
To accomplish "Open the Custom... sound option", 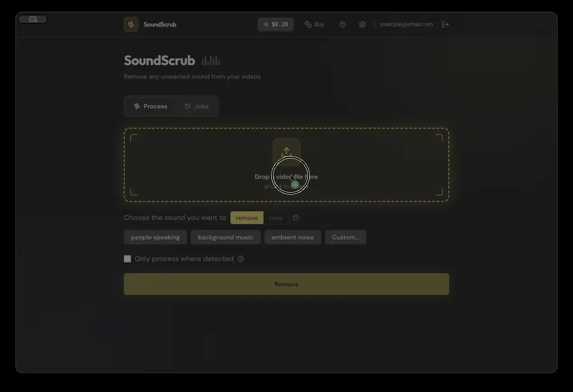I will pos(346,237).
